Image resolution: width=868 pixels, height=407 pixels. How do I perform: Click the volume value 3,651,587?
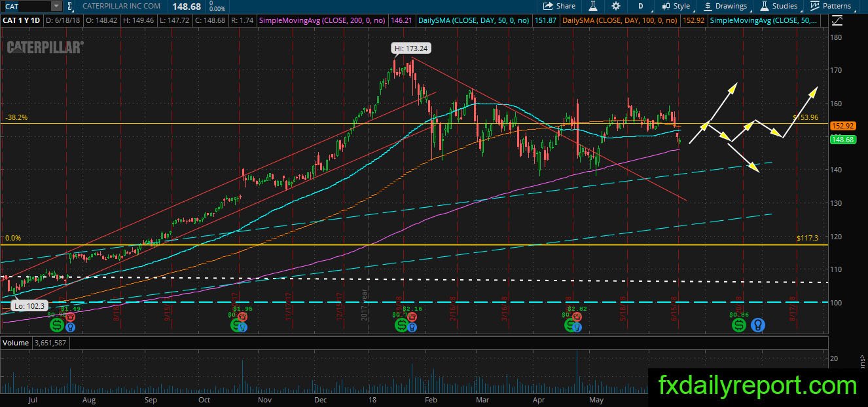pyautogui.click(x=50, y=342)
